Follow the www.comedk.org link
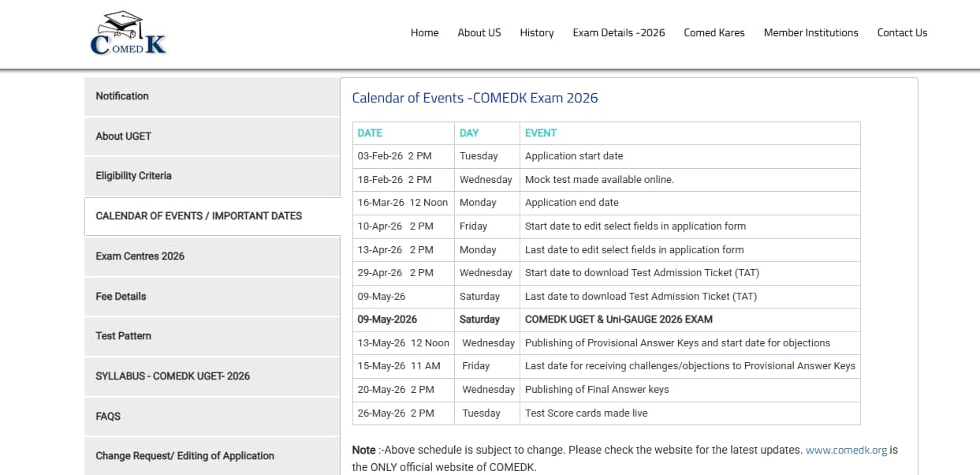The image size is (980, 475). [x=846, y=450]
